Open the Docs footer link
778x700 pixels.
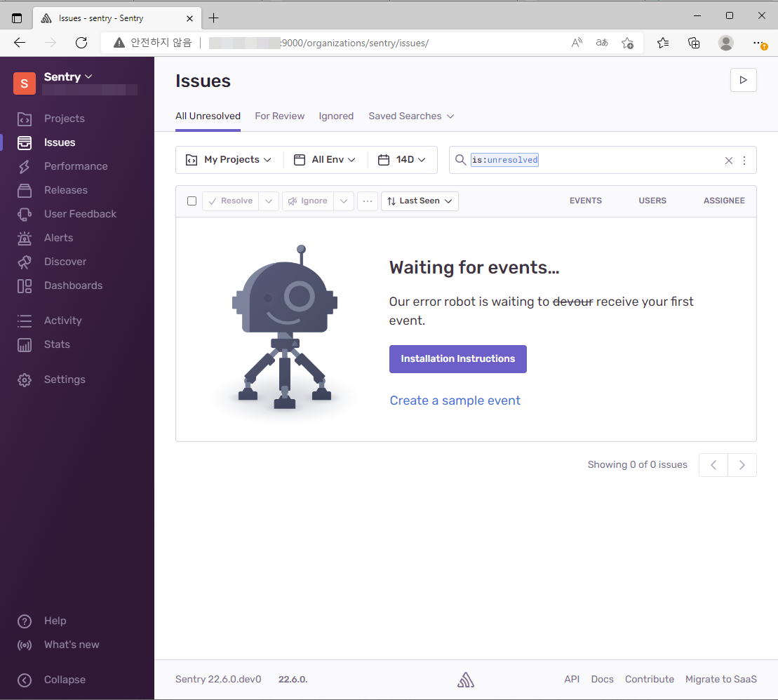coord(602,679)
